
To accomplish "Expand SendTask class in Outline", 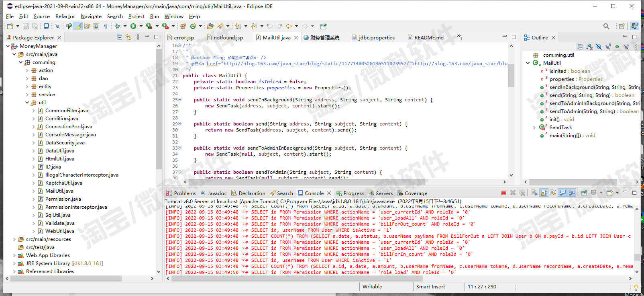I will click(534, 127).
